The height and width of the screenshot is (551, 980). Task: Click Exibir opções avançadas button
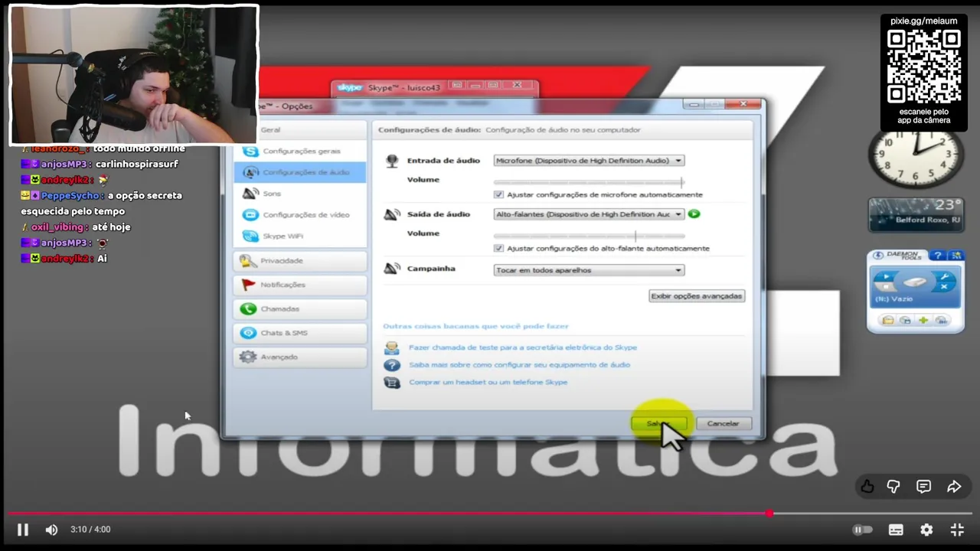pos(697,295)
